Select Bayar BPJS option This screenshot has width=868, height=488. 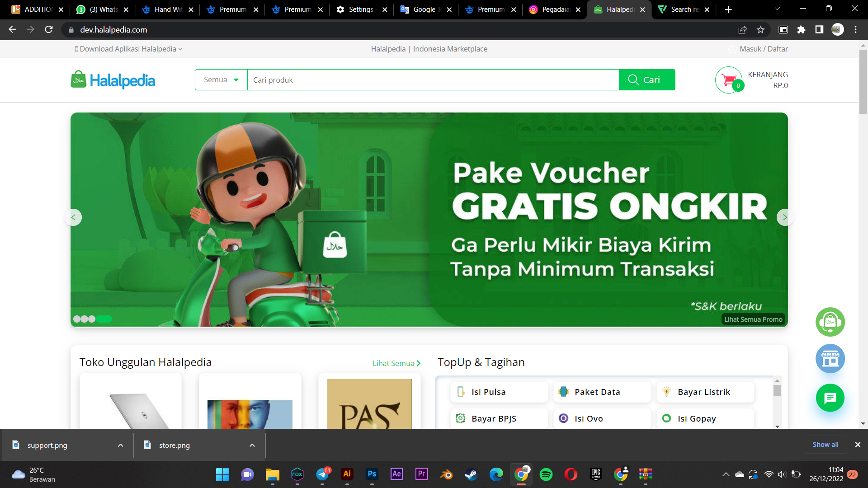[x=499, y=418]
